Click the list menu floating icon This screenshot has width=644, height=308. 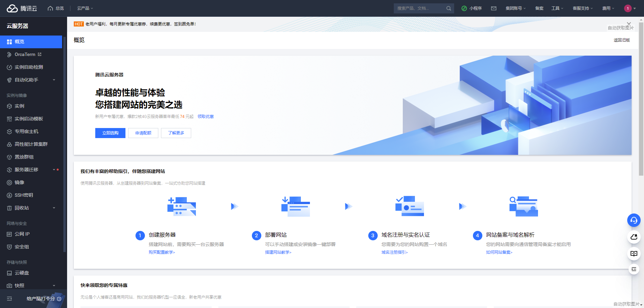(x=634, y=269)
